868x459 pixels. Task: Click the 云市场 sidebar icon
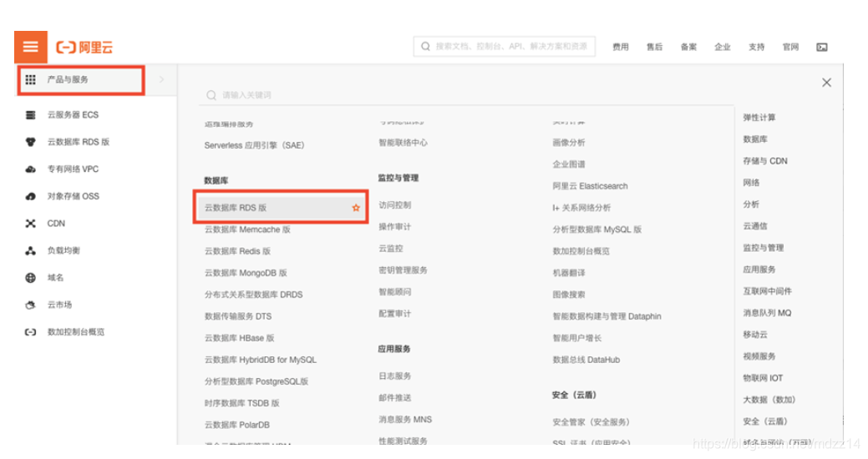[x=30, y=305]
